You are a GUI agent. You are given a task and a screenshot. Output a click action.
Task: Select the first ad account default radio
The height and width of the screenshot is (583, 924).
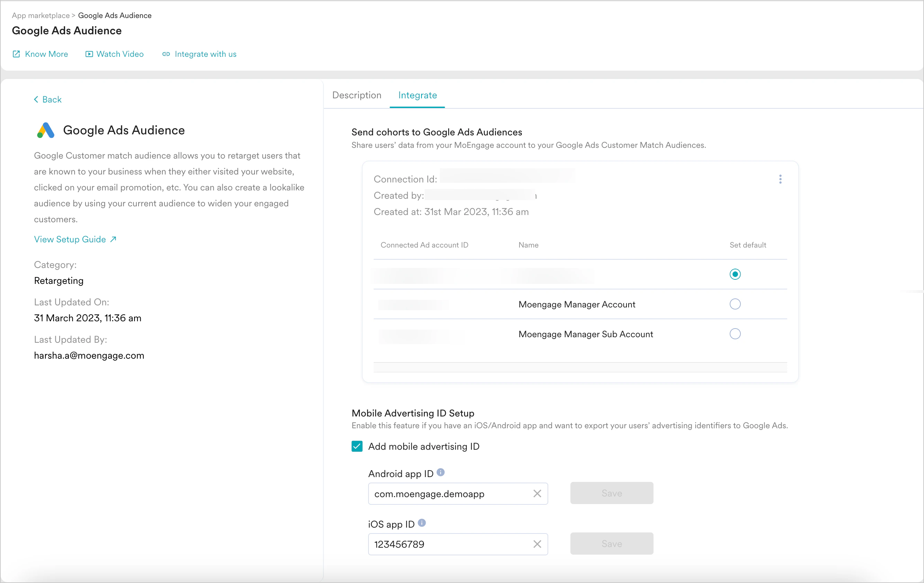(735, 274)
